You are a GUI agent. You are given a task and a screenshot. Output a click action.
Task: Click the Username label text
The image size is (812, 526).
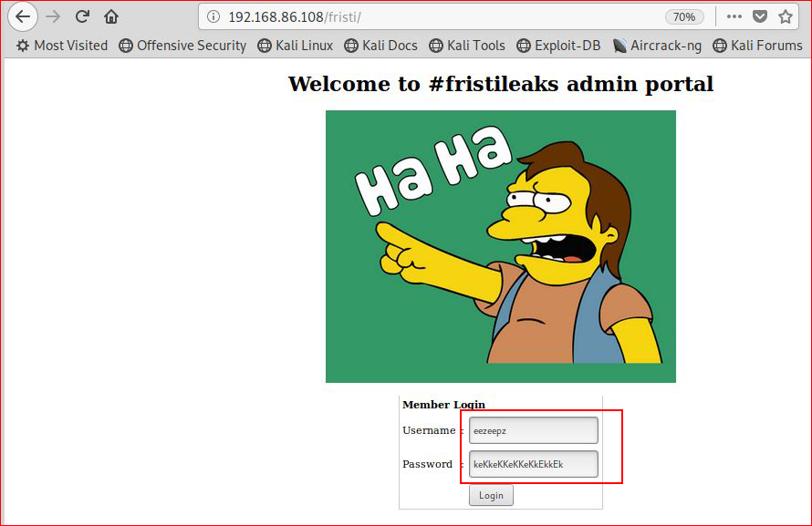429,430
